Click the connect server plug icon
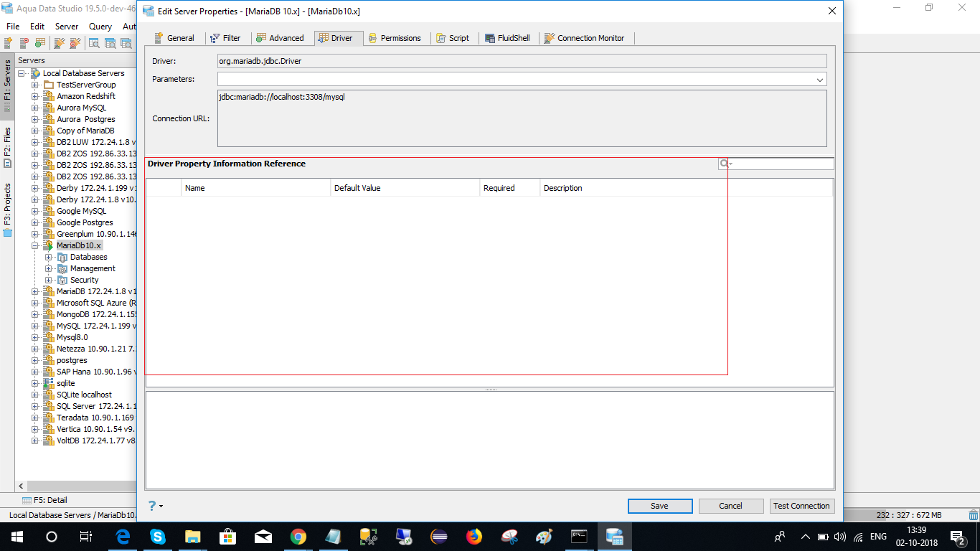Viewport: 980px width, 551px height. point(59,43)
